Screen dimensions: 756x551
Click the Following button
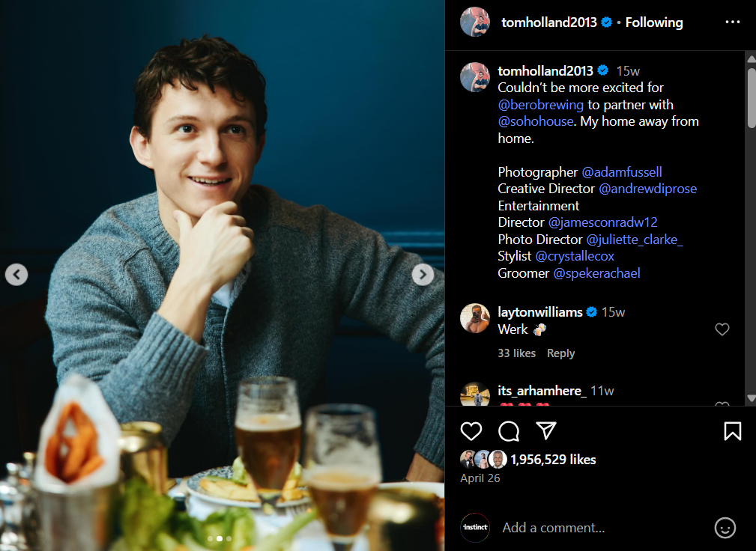[x=653, y=22]
